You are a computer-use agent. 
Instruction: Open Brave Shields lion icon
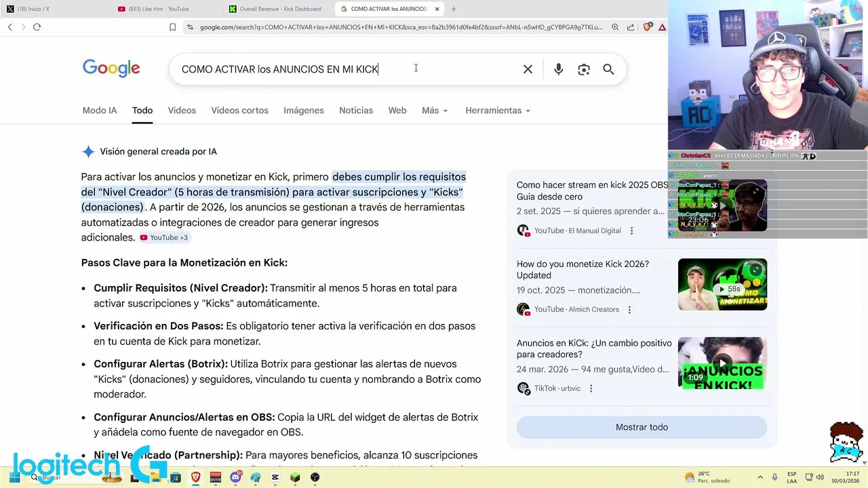648,27
